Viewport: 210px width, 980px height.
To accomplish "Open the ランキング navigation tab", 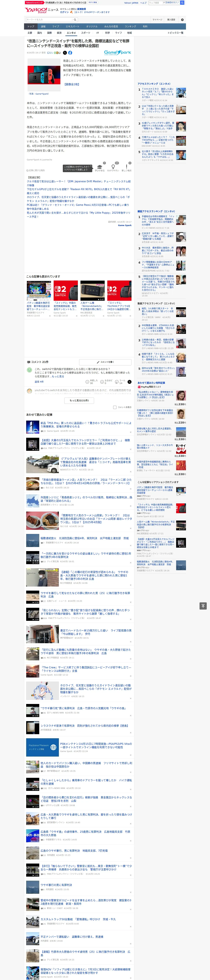I will pos(130,27).
